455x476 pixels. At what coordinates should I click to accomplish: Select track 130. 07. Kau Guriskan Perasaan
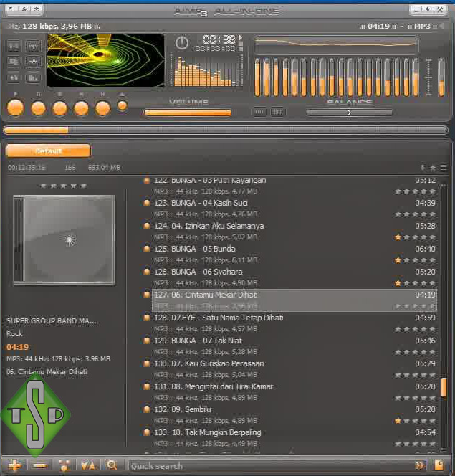(294, 369)
